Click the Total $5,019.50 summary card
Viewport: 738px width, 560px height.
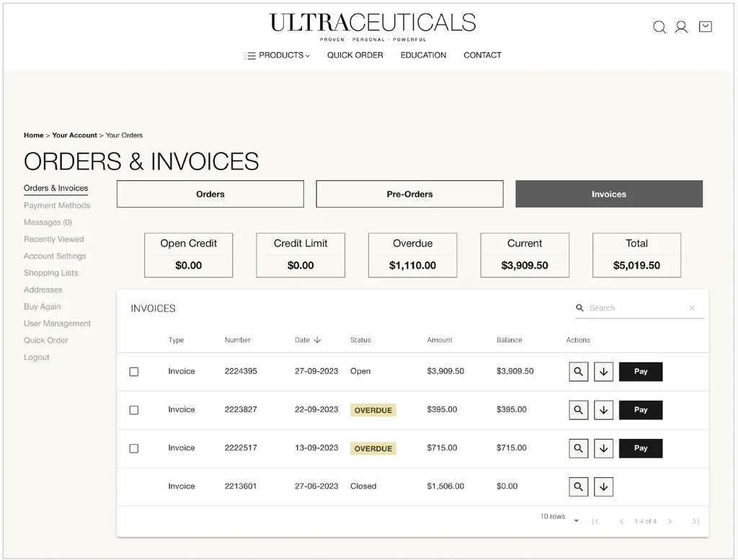[637, 255]
